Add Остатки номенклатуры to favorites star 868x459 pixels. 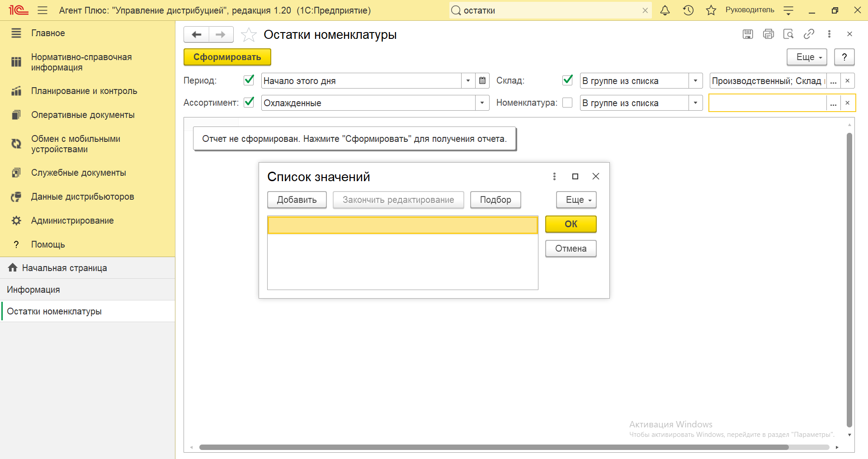pyautogui.click(x=249, y=35)
